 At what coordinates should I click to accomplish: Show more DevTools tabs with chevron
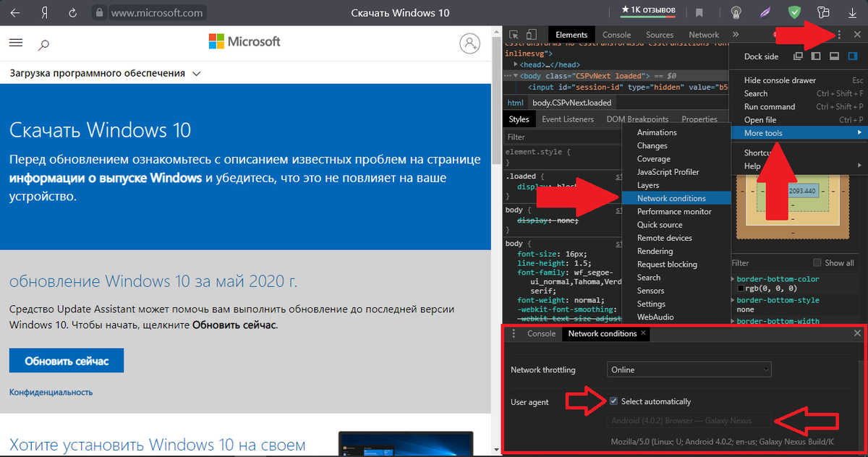736,35
